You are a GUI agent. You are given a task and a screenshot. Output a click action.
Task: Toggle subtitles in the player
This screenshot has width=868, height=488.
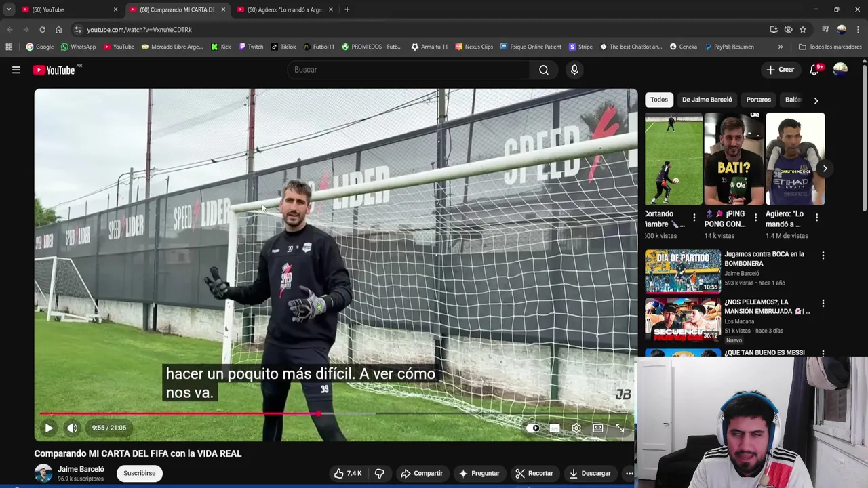click(x=555, y=428)
